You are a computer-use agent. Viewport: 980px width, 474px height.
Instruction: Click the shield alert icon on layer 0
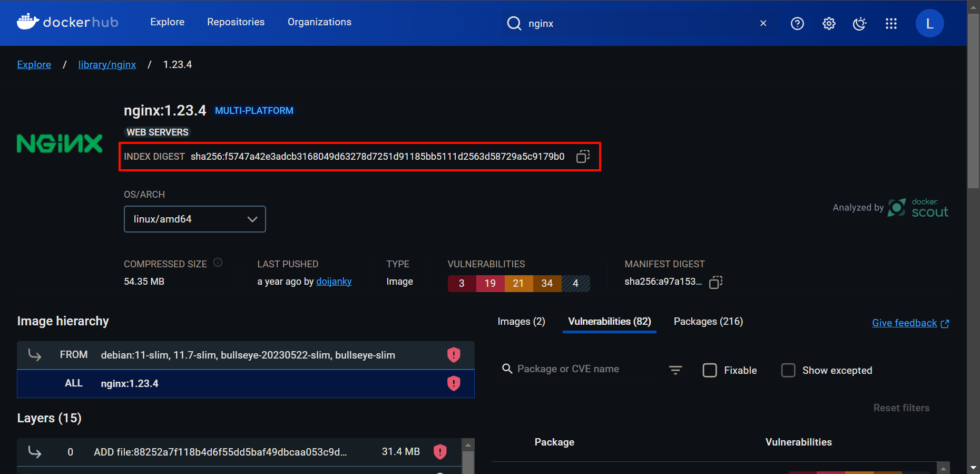pos(440,452)
